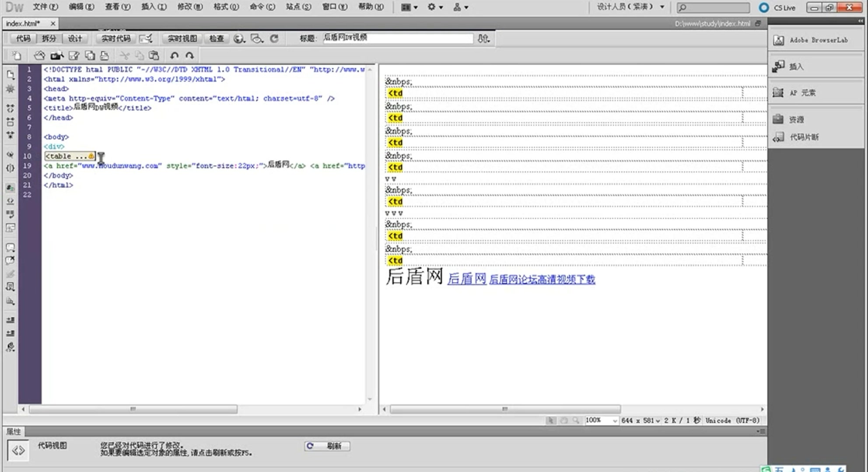Image resolution: width=868 pixels, height=472 pixels.
Task: Open the 查看 menu
Action: point(118,7)
